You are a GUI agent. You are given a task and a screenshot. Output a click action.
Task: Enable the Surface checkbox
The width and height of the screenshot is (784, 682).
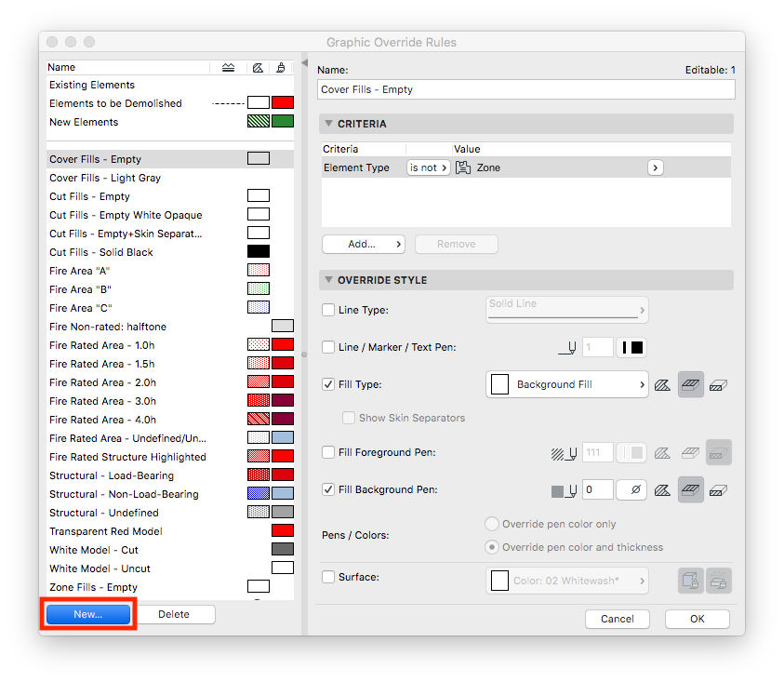(328, 577)
